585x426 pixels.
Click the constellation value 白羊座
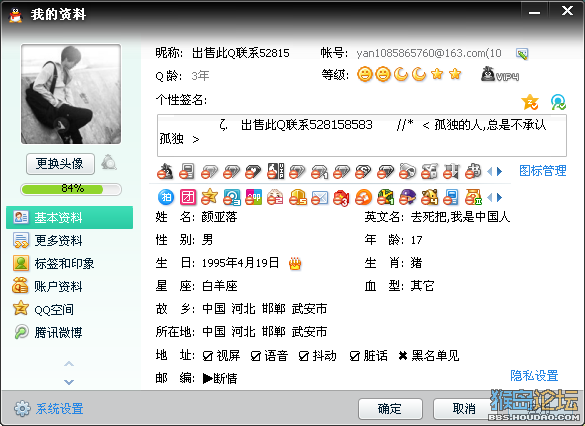(219, 286)
